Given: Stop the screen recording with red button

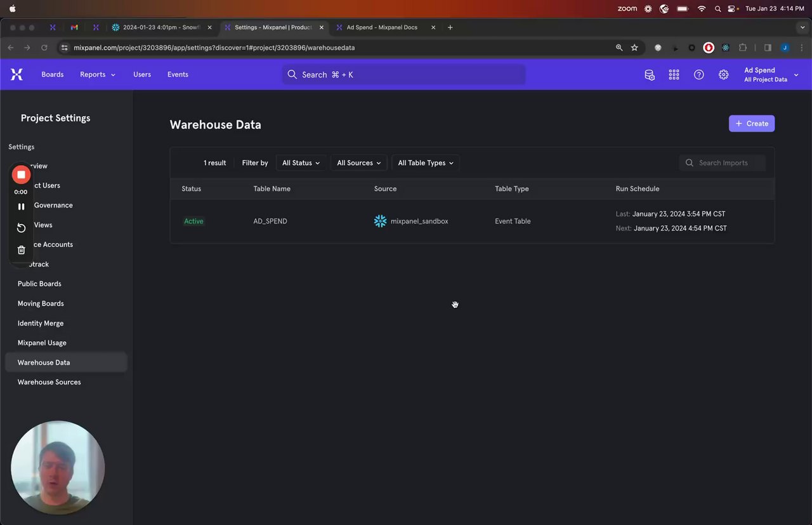Looking at the screenshot, I should coord(21,175).
